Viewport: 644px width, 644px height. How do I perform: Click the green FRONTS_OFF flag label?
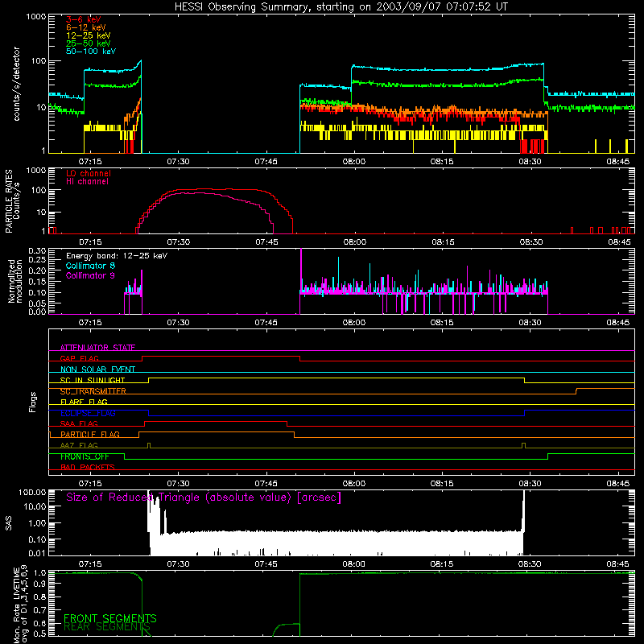click(x=85, y=456)
